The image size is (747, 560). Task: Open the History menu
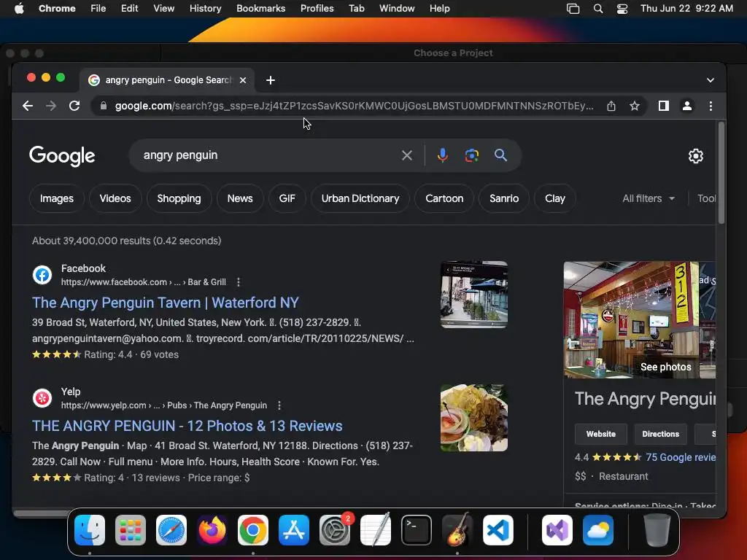(x=205, y=9)
